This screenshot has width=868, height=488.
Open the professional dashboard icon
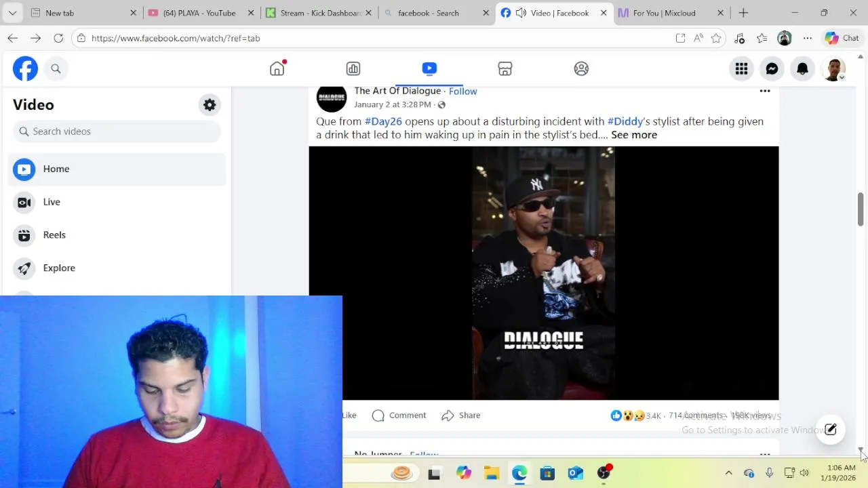click(x=353, y=68)
